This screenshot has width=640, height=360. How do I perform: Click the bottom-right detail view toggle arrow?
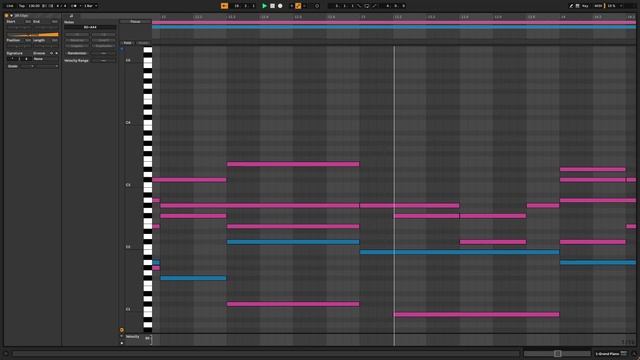click(x=634, y=353)
